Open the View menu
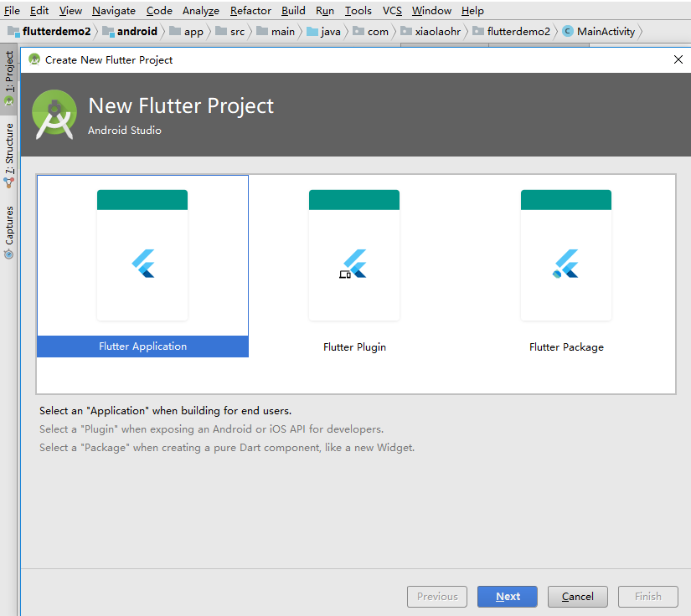This screenshot has width=691, height=616. [70, 11]
